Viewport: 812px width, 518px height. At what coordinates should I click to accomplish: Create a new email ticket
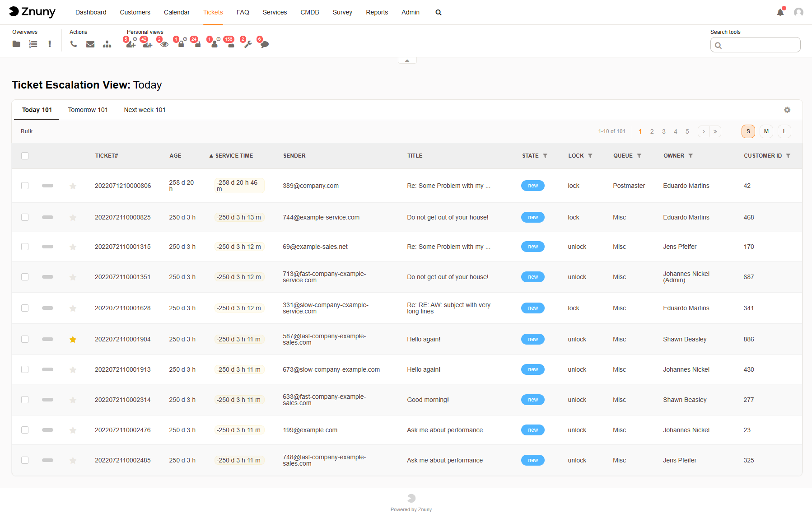(x=90, y=44)
